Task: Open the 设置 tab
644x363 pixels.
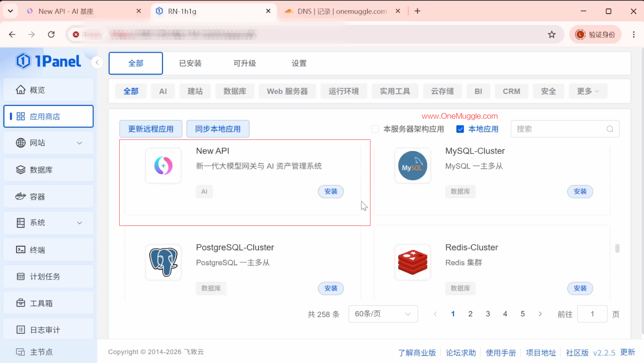Action: coord(299,63)
